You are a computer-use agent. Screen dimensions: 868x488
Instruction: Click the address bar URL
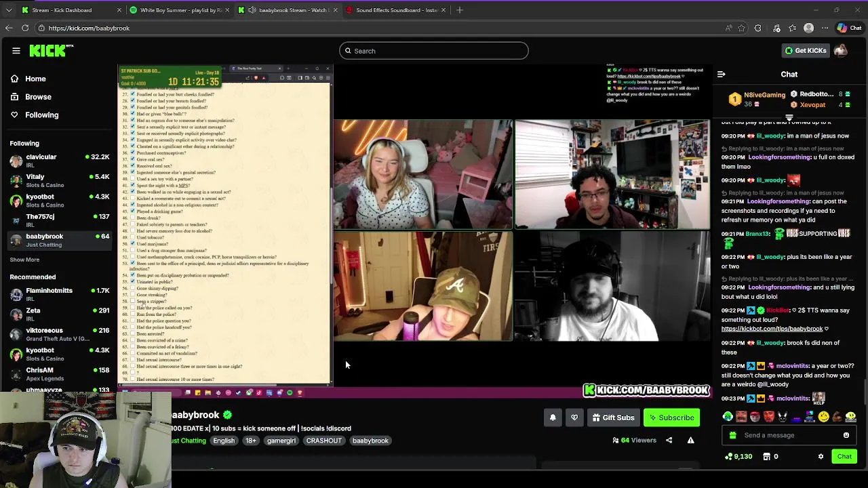[89, 28]
